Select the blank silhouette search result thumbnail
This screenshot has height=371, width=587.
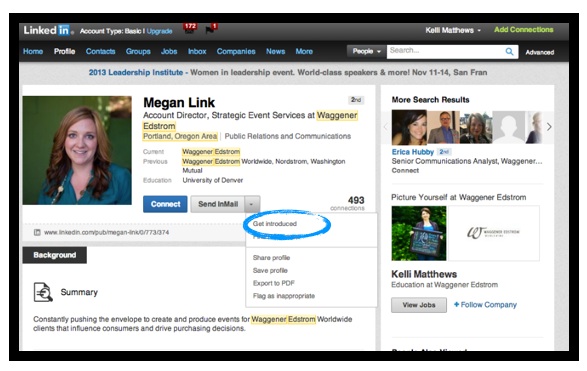tap(509, 127)
